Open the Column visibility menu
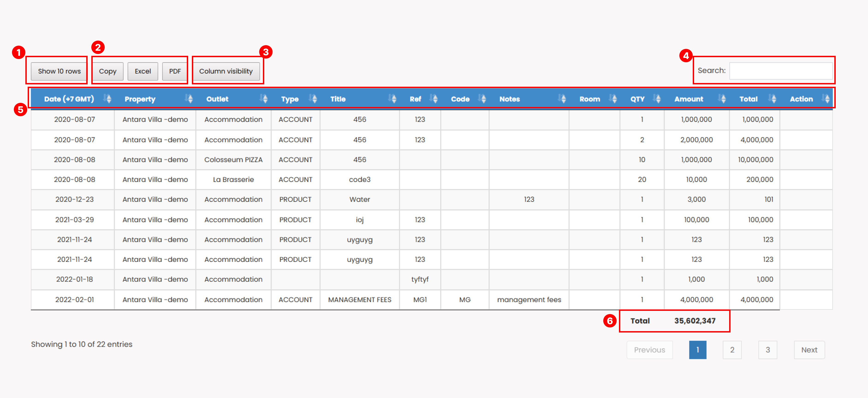Image resolution: width=868 pixels, height=398 pixels. pyautogui.click(x=226, y=71)
